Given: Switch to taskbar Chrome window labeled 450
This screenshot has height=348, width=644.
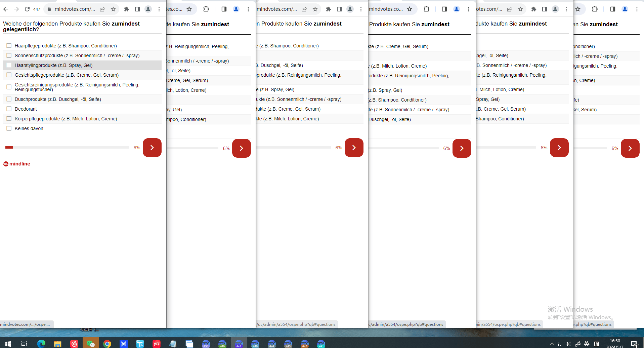Looking at the screenshot, I should tap(206, 344).
